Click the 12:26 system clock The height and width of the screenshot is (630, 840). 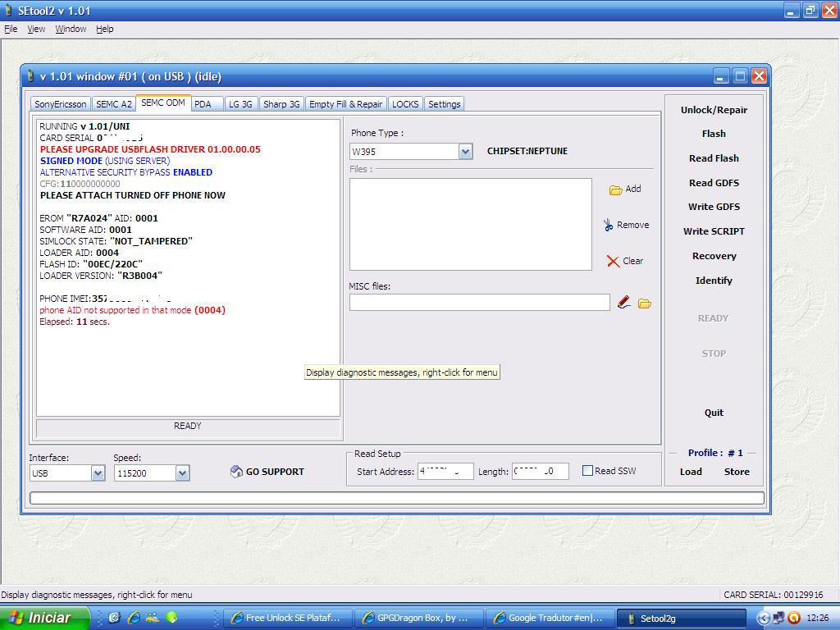[x=818, y=619]
